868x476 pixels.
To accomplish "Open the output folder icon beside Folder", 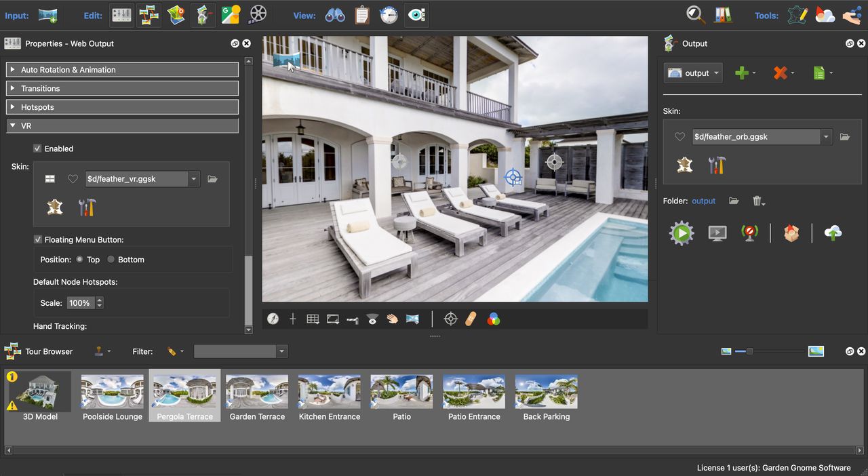I will point(734,201).
